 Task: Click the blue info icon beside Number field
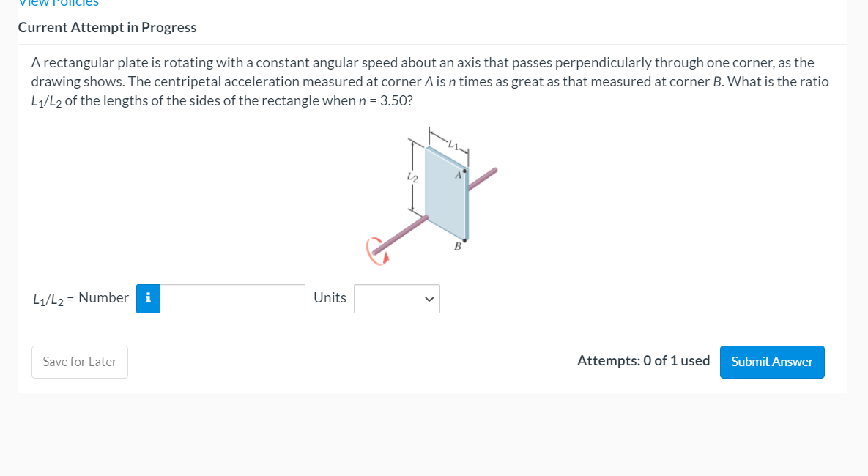148,299
